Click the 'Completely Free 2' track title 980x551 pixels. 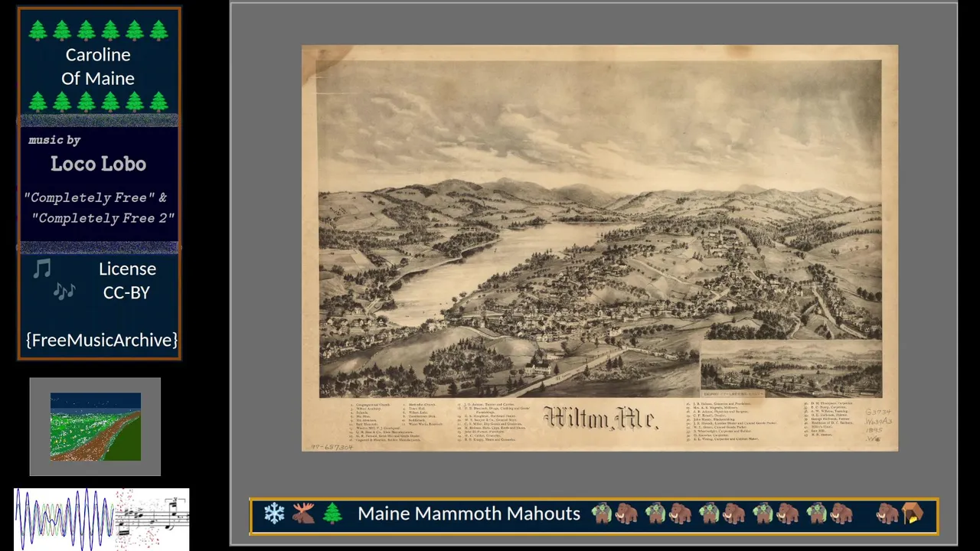[103, 218]
